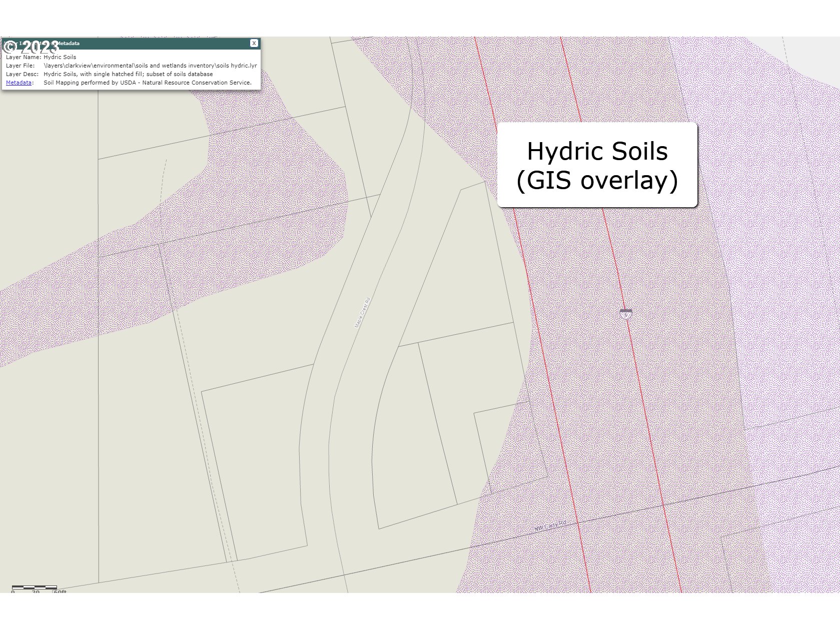Click the Maple Crest Rd street label
The height and width of the screenshot is (630, 840).
pos(362,313)
